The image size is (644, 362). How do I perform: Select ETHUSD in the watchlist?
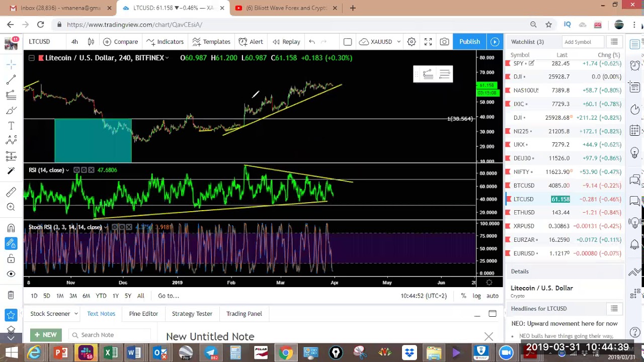tap(565, 213)
